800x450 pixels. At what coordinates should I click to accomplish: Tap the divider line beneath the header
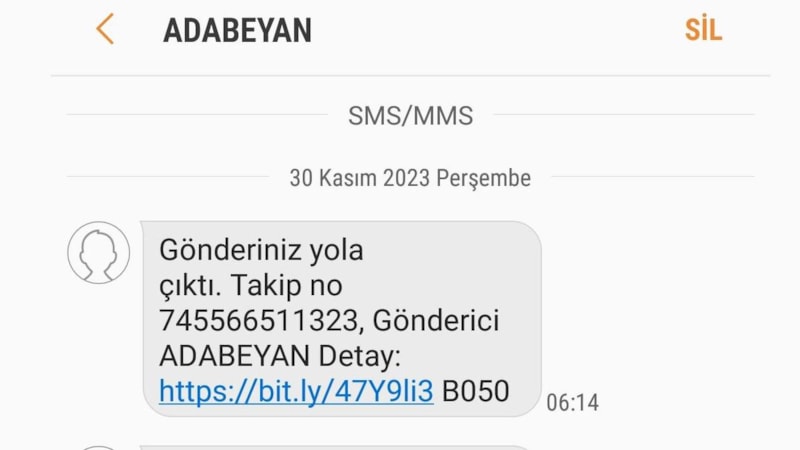[410, 76]
